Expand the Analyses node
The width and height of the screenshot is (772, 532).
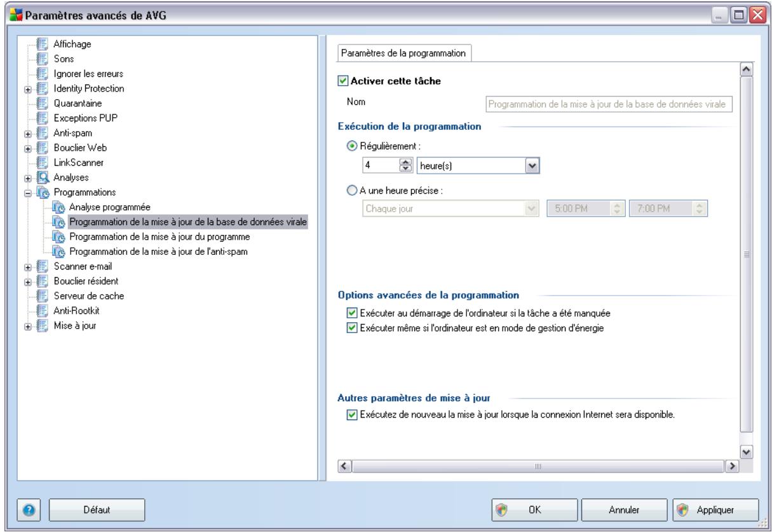(29, 177)
